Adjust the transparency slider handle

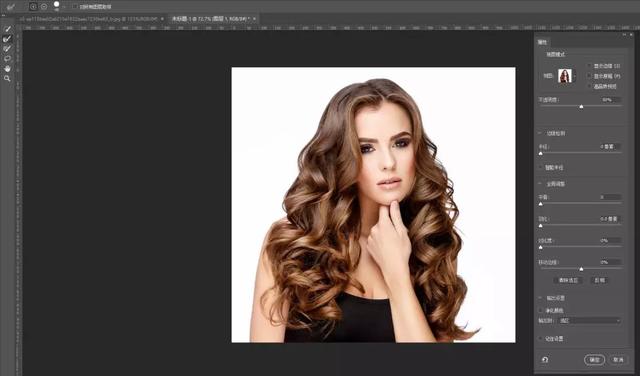click(x=581, y=107)
